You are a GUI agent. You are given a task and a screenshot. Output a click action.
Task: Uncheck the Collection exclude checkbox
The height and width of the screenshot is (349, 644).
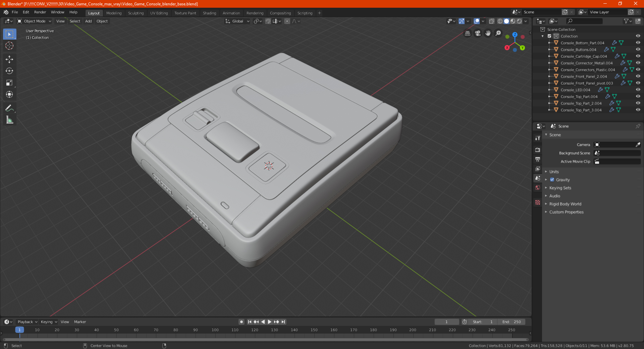(x=549, y=36)
